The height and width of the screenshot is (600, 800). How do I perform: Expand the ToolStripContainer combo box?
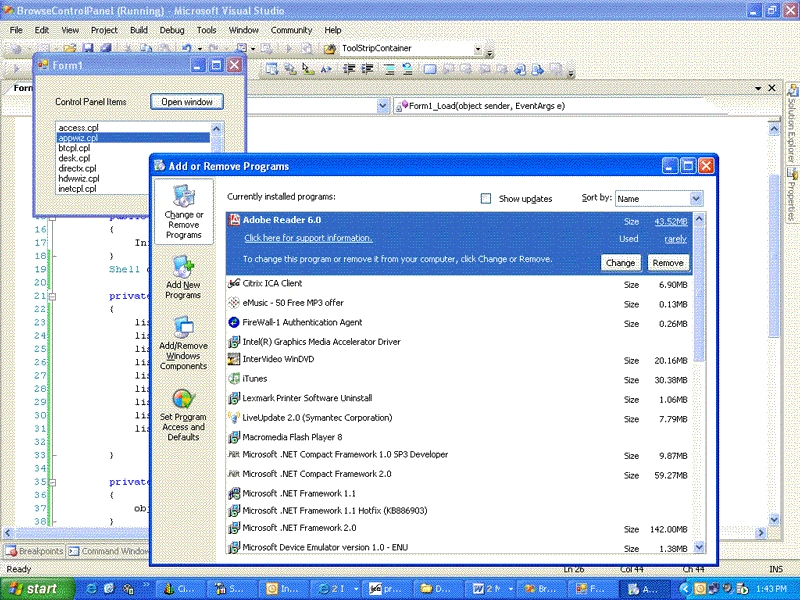coord(478,49)
